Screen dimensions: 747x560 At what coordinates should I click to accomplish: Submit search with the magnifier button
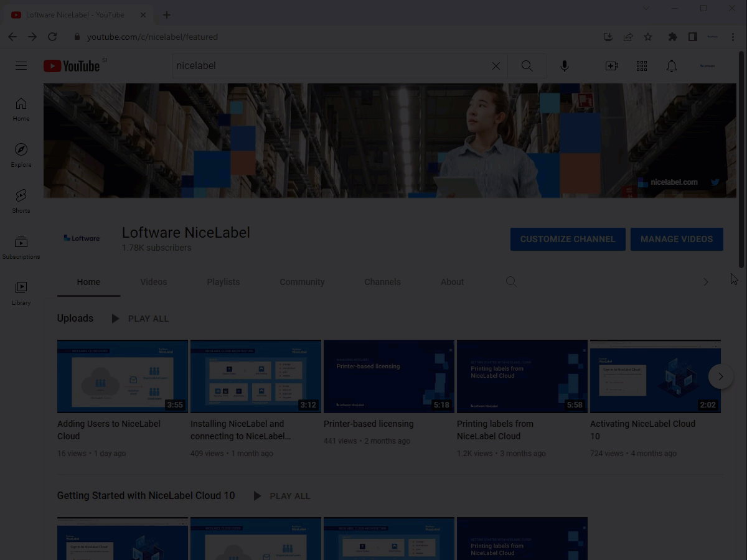[527, 66]
